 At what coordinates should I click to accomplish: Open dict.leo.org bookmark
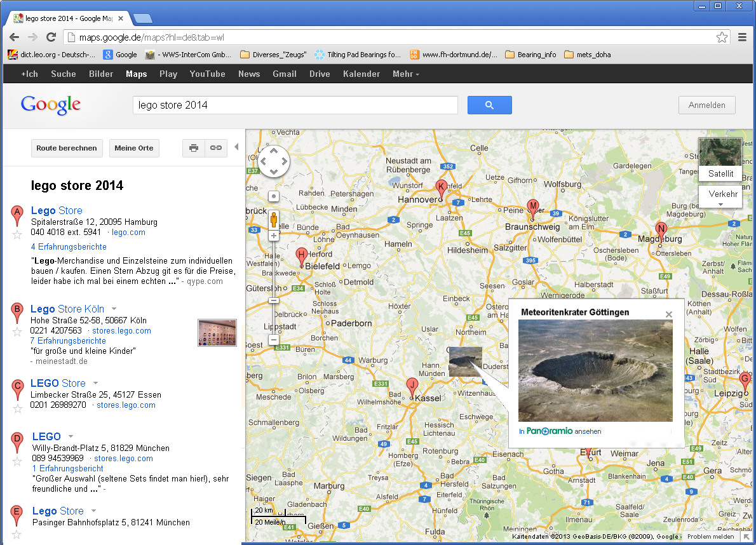point(51,55)
